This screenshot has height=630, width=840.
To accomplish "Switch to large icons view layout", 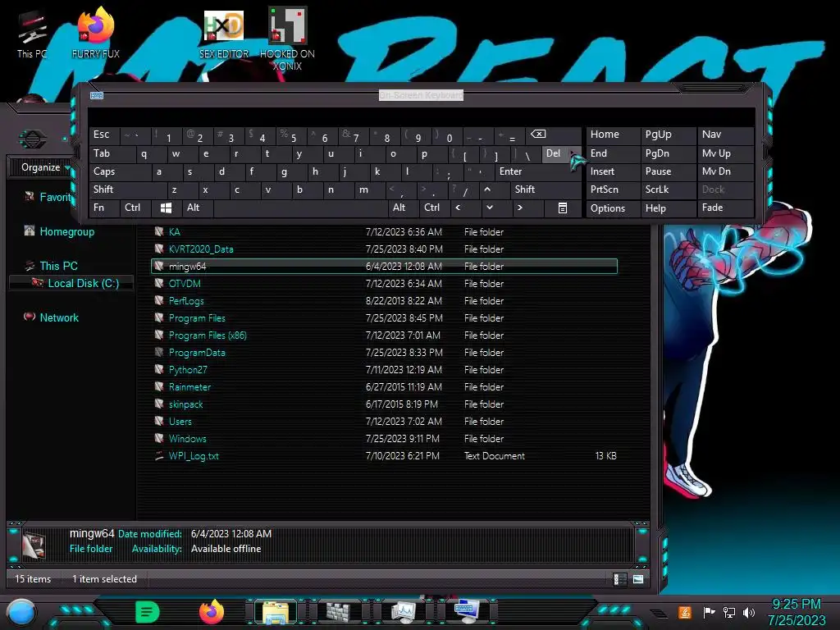I will click(x=638, y=579).
